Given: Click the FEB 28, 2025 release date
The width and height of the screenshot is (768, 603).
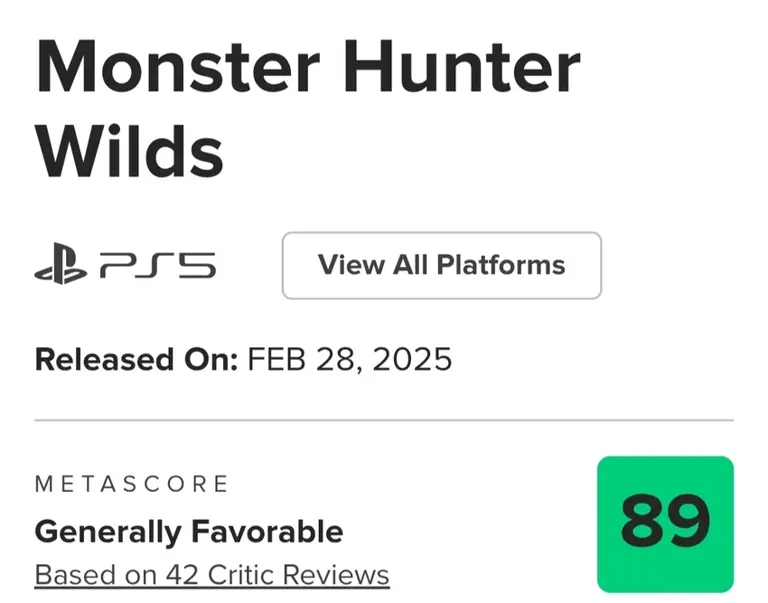Looking at the screenshot, I should [x=349, y=359].
